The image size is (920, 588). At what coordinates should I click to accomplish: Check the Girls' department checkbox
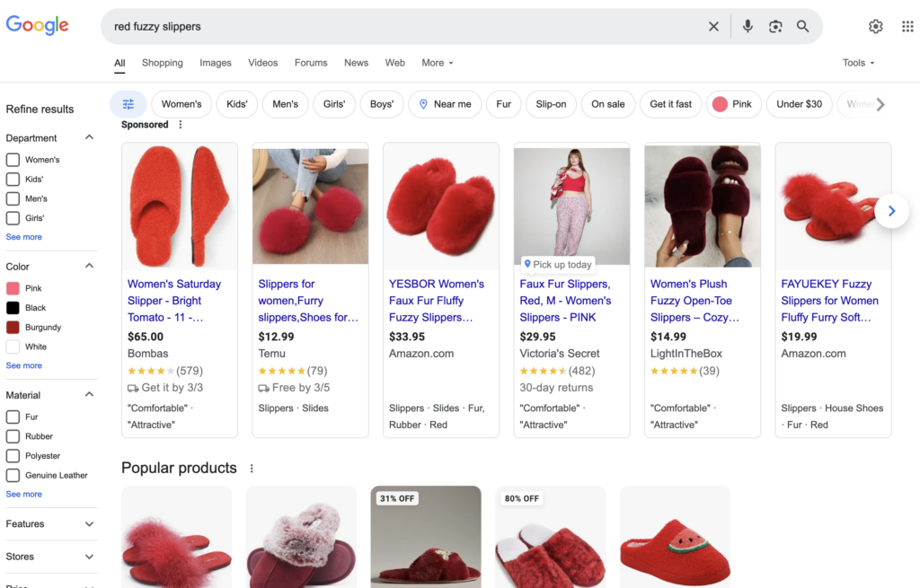(13, 218)
